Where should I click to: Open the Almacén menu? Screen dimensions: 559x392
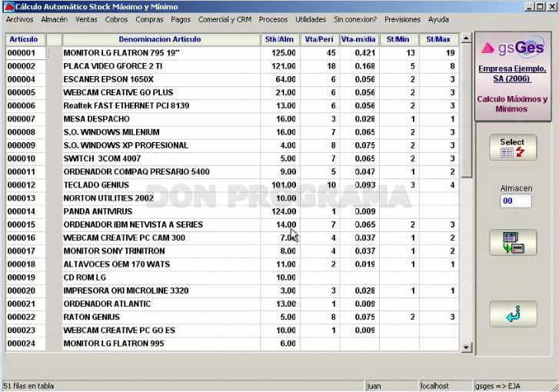click(x=54, y=20)
